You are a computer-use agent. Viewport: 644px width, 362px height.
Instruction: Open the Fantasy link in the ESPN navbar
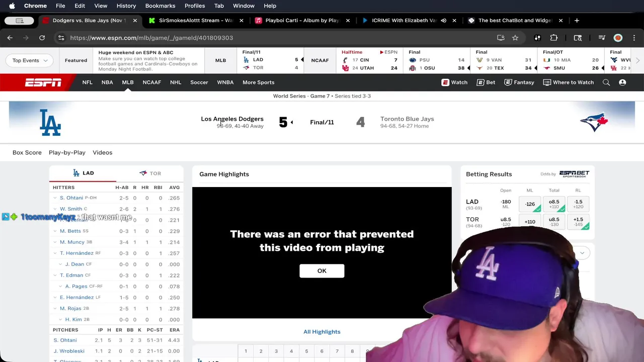point(519,82)
